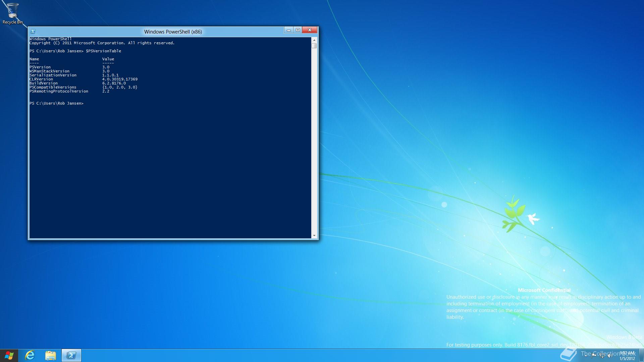Click the Name column header
The height and width of the screenshot is (362, 644).
point(34,59)
